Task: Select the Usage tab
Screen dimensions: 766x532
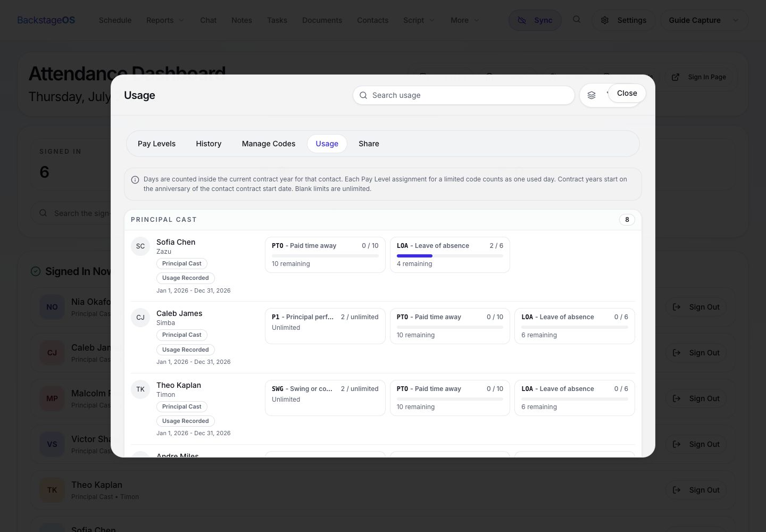Action: (x=327, y=144)
